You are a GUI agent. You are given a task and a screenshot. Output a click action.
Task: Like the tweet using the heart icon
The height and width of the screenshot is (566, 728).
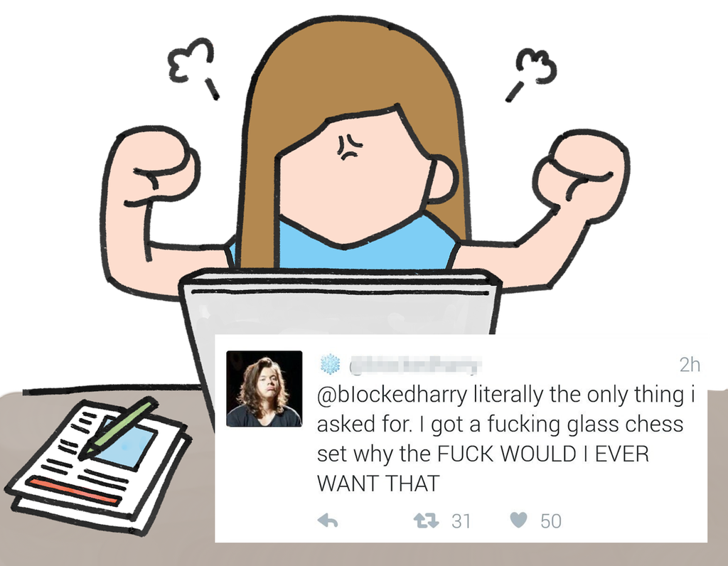(x=518, y=520)
